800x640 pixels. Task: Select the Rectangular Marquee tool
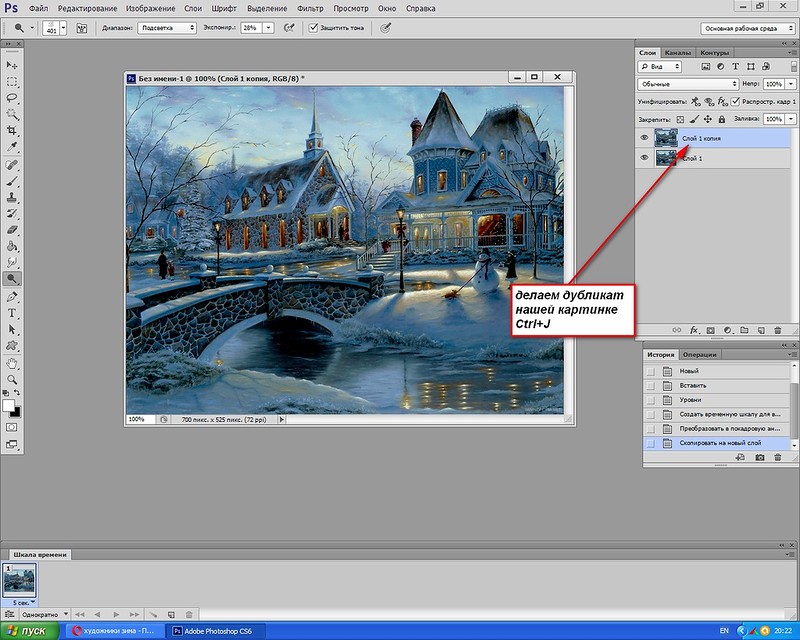point(11,82)
